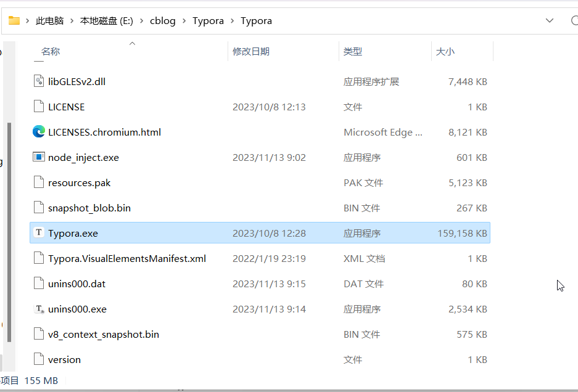Expand chevron after 此电脑 in breadcrumb

[72, 21]
